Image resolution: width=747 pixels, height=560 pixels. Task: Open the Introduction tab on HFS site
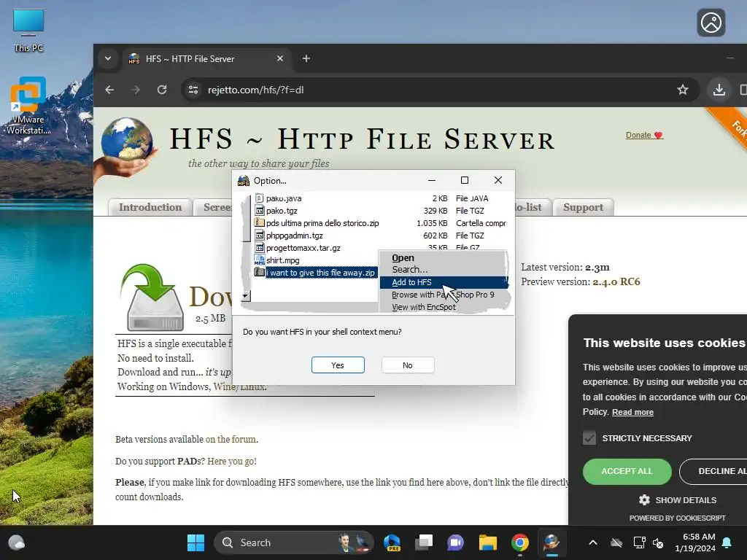click(x=150, y=207)
